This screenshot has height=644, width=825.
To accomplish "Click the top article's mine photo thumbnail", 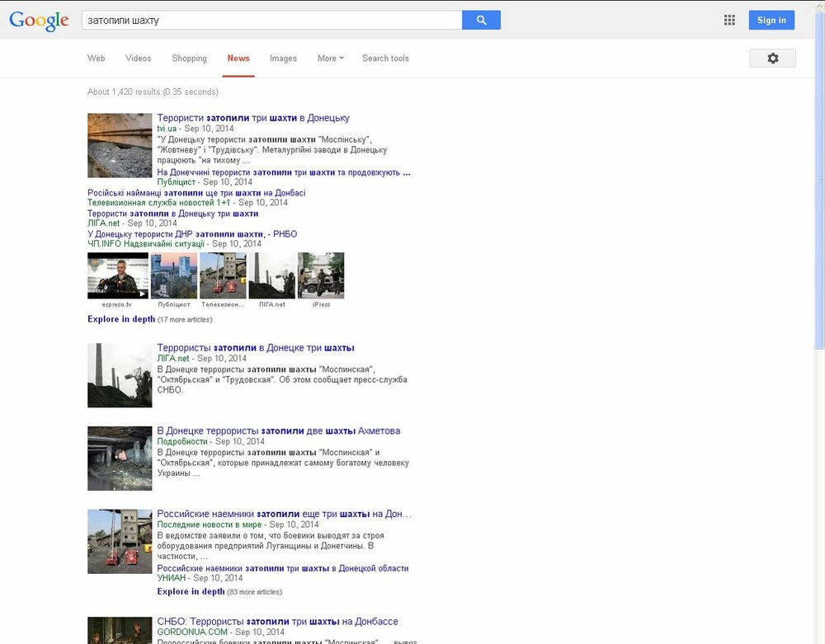I will click(119, 145).
